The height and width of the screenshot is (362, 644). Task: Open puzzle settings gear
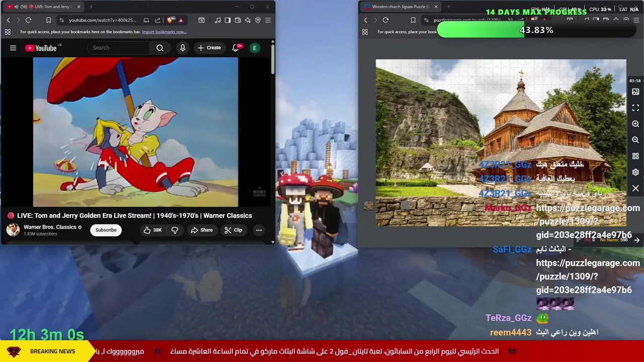[635, 172]
